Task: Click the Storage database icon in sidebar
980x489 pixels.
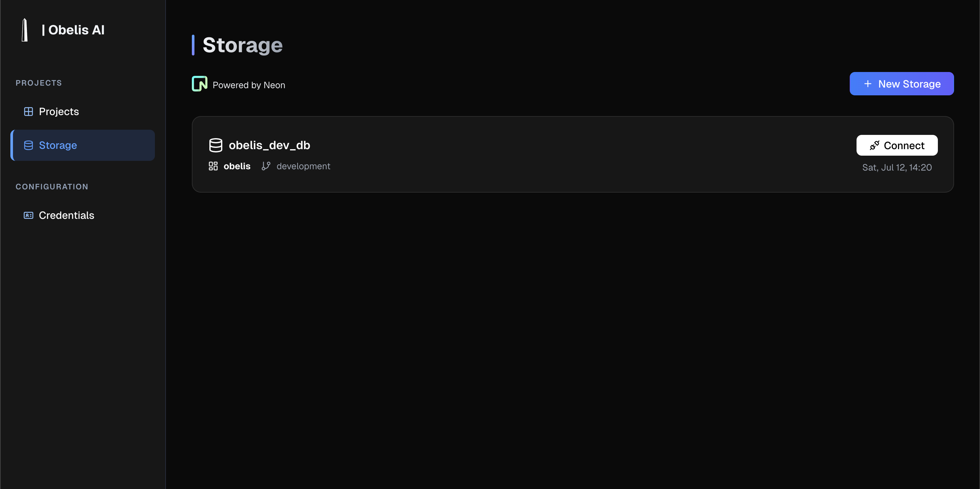Action: pyautogui.click(x=29, y=145)
